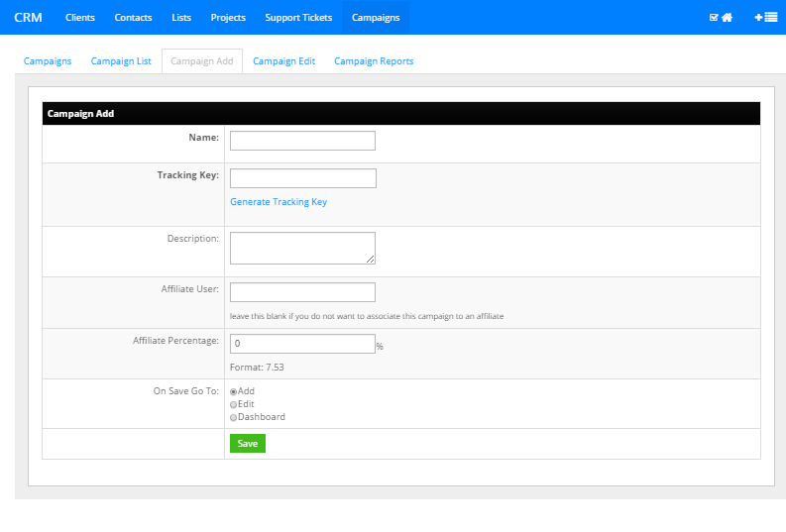Open the checkbox home dashboard icon
Image resolution: width=786 pixels, height=532 pixels.
(x=721, y=18)
